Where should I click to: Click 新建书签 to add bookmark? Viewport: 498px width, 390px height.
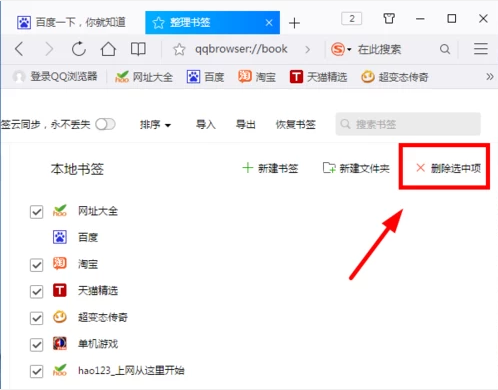[x=270, y=168]
